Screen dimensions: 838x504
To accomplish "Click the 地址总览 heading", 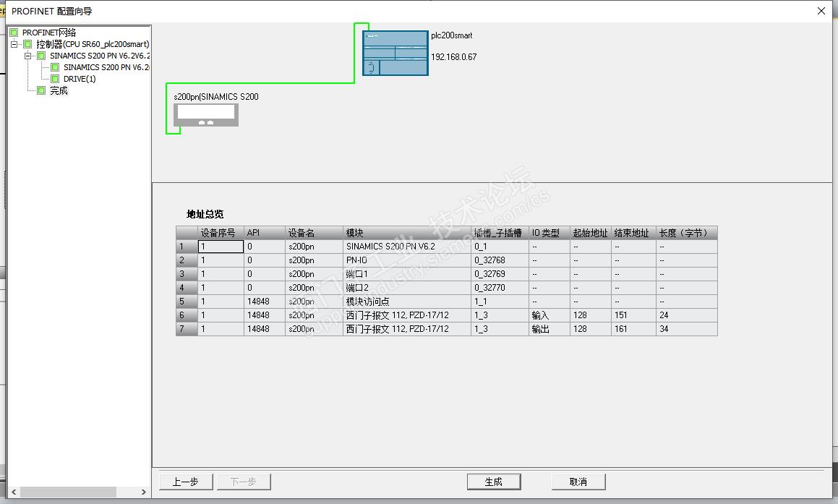I will coord(205,214).
